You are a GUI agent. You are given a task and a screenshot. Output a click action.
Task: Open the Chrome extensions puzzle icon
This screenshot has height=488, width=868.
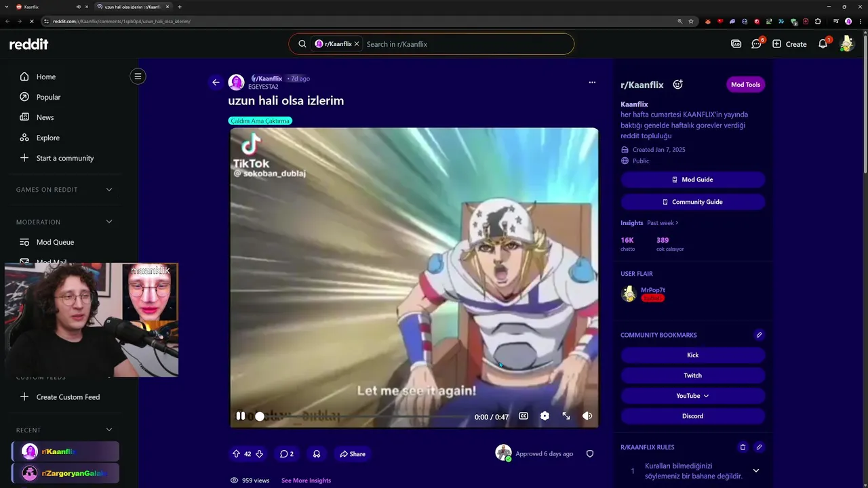[x=818, y=21]
